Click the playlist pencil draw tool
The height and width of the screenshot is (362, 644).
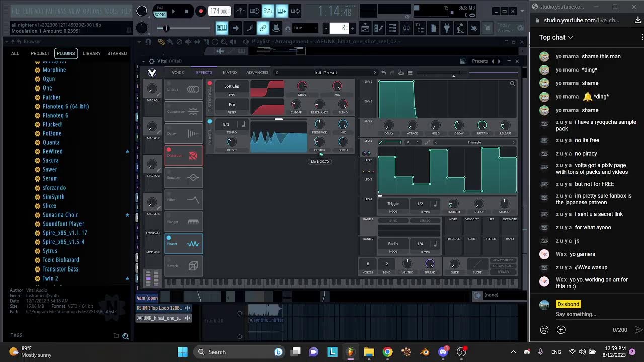161,42
